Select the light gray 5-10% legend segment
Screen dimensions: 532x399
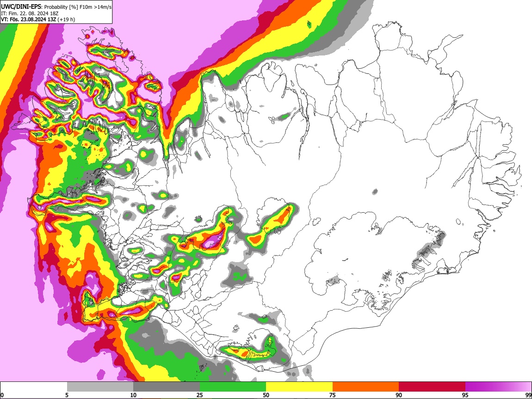tap(100, 387)
